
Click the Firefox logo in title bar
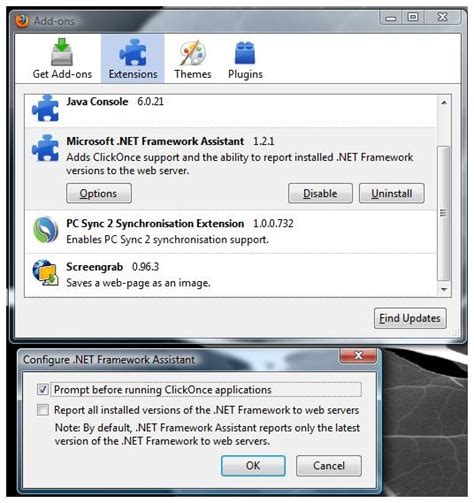coord(22,21)
